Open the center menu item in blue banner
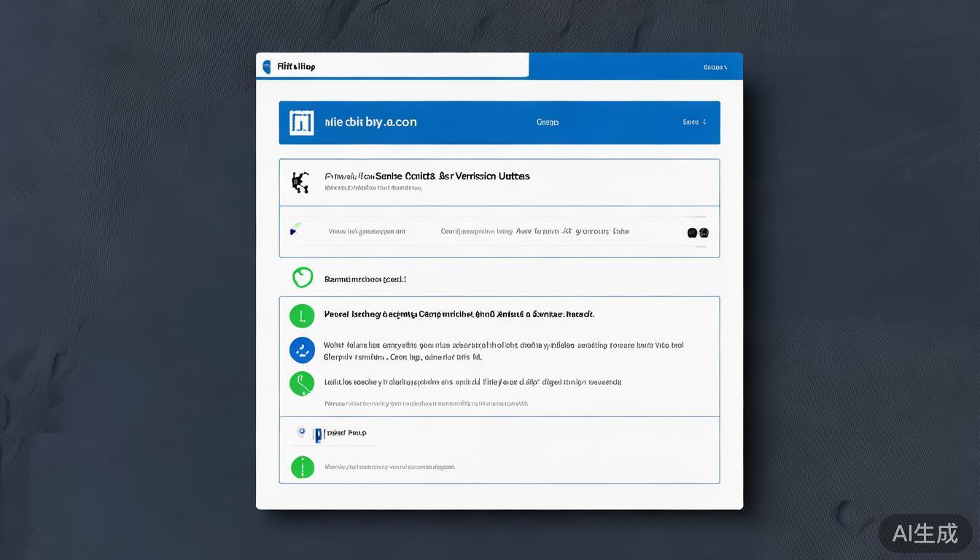The height and width of the screenshot is (560, 980). point(547,122)
